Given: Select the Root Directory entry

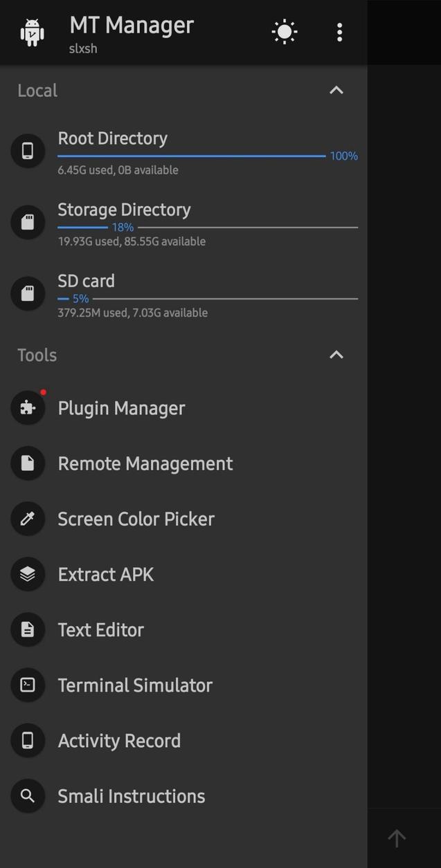Looking at the screenshot, I should pos(112,138).
